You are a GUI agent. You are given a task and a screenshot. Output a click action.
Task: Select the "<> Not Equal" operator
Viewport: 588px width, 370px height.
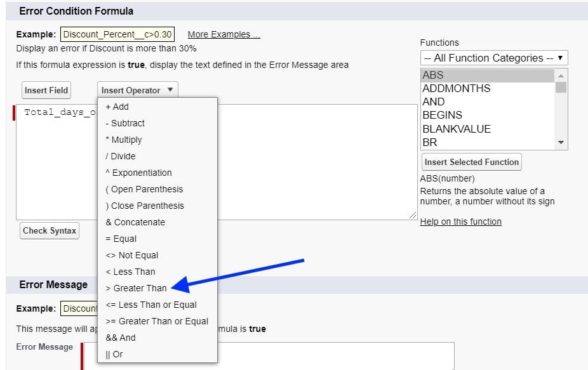(x=129, y=255)
